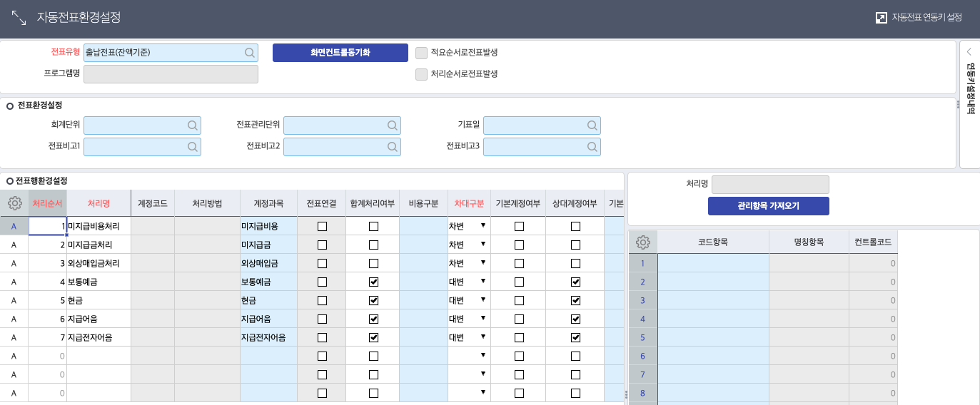The image size is (980, 405).
Task: Click search icon in 전표유형 field
Action: (x=249, y=53)
